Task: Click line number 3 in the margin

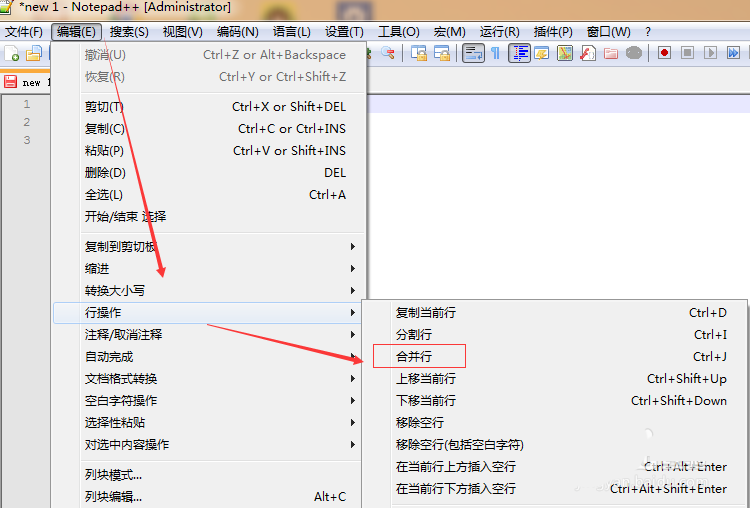Action: (x=27, y=140)
